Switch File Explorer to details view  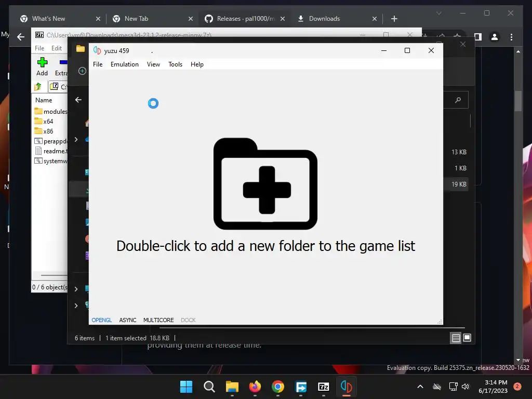point(456,338)
